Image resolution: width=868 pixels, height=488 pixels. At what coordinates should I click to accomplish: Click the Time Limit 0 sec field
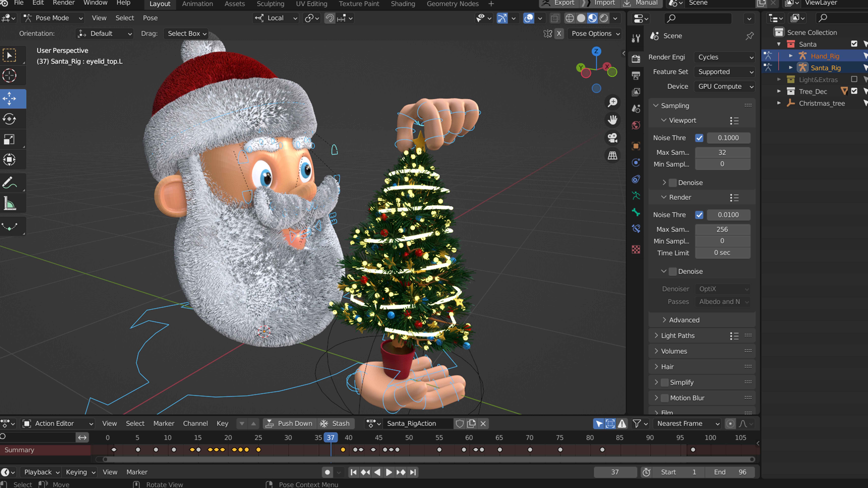(x=722, y=253)
